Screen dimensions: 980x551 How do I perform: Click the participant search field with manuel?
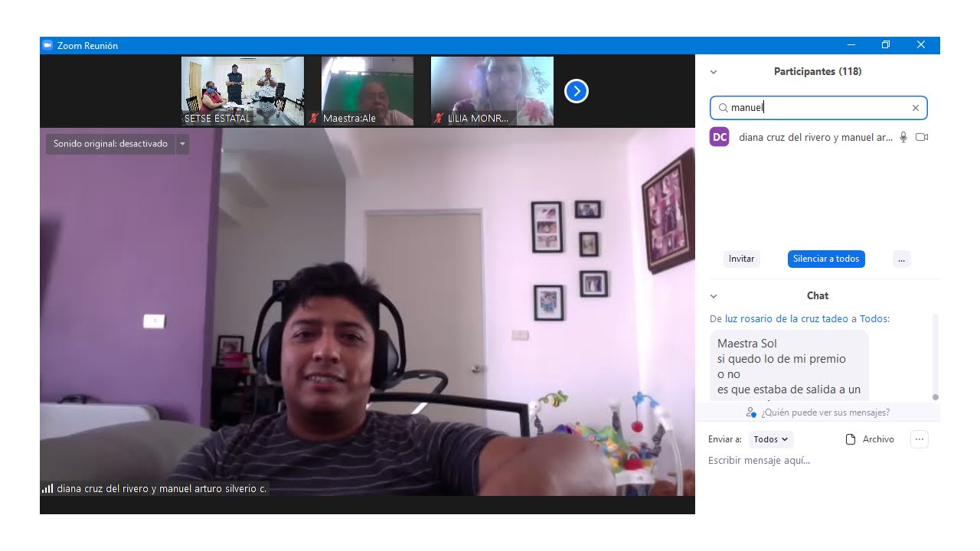pyautogui.click(x=818, y=108)
